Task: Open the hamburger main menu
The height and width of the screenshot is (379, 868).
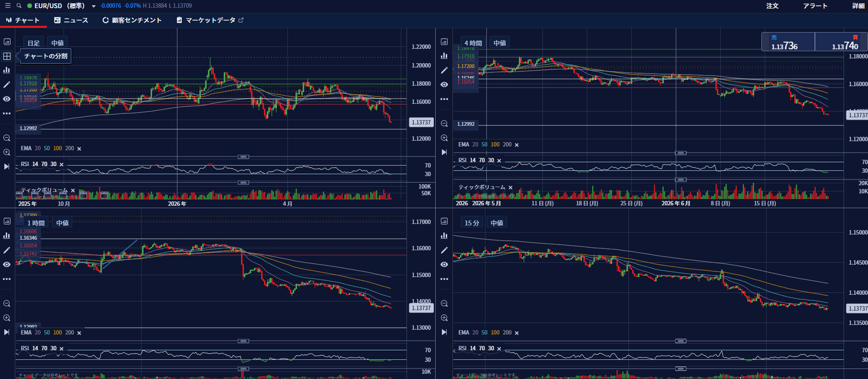Action: pyautogui.click(x=8, y=6)
